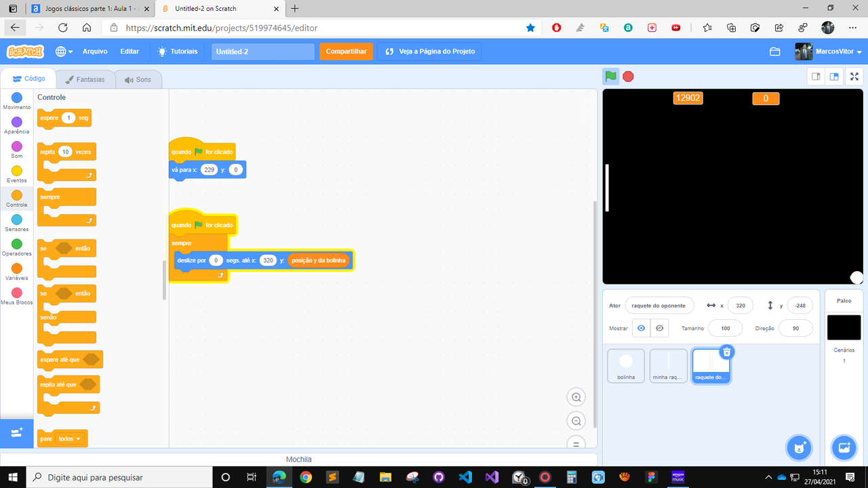Viewport: 868px width, 488px height.
Task: Zoom in the code workspace
Action: (576, 397)
